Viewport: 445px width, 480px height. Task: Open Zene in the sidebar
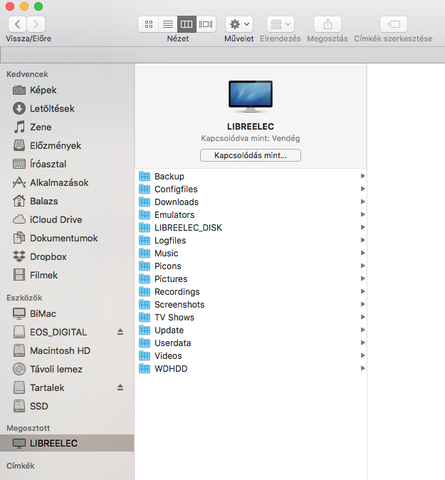pos(67,127)
